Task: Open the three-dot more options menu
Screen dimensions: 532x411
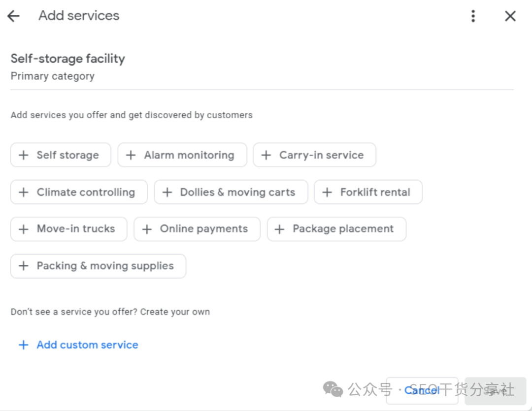Action: tap(473, 16)
